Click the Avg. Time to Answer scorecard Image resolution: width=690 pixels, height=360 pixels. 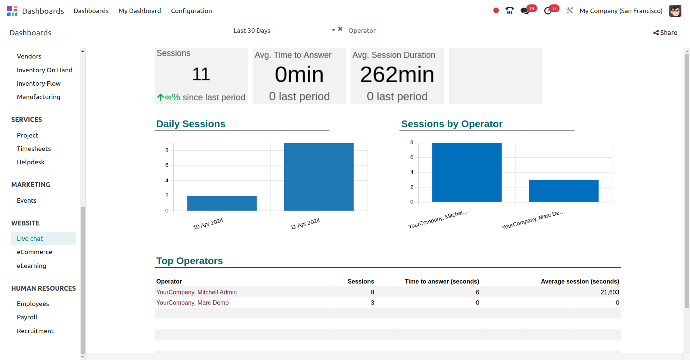299,76
